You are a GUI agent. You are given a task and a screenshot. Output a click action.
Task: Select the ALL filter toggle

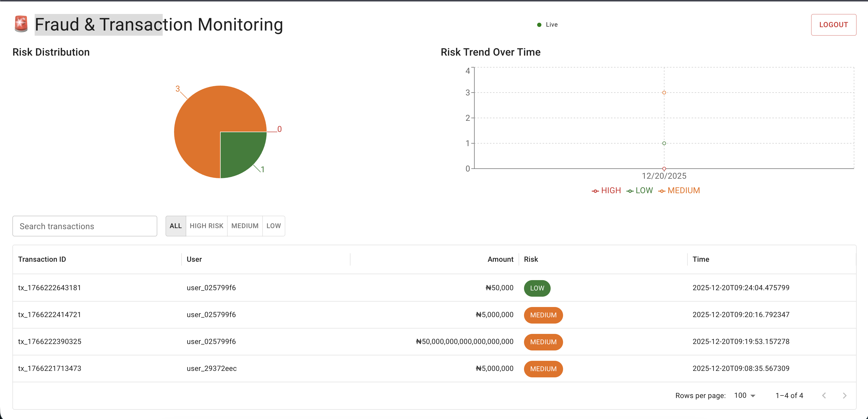[176, 226]
